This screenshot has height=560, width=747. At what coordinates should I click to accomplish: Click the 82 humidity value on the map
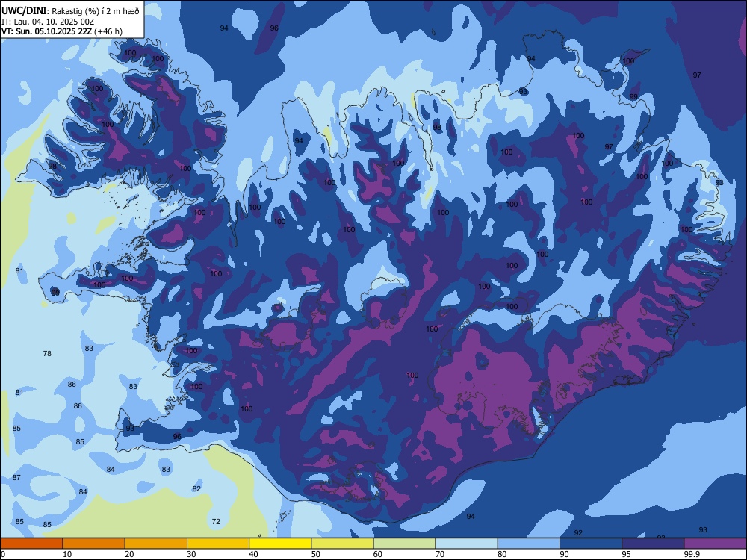click(196, 488)
